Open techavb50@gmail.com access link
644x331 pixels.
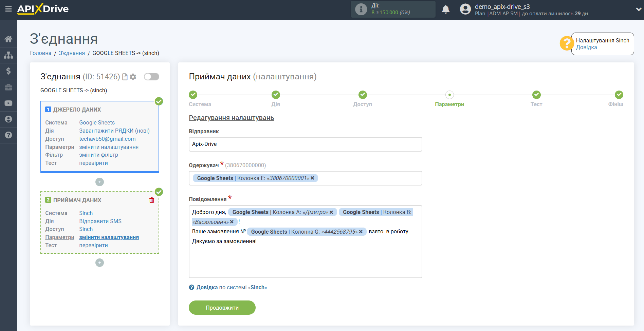point(107,139)
